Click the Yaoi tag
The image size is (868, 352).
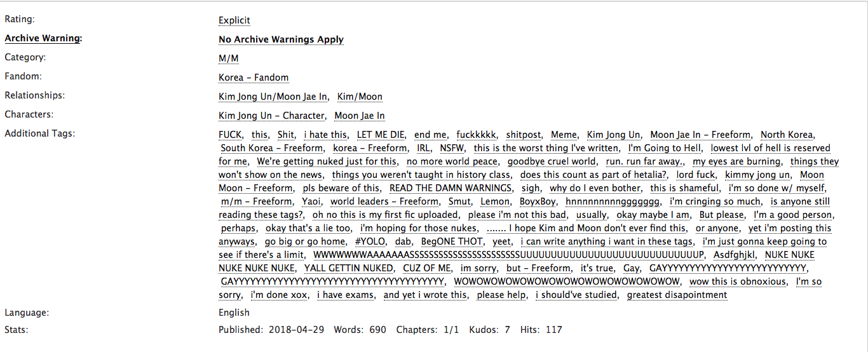click(312, 201)
